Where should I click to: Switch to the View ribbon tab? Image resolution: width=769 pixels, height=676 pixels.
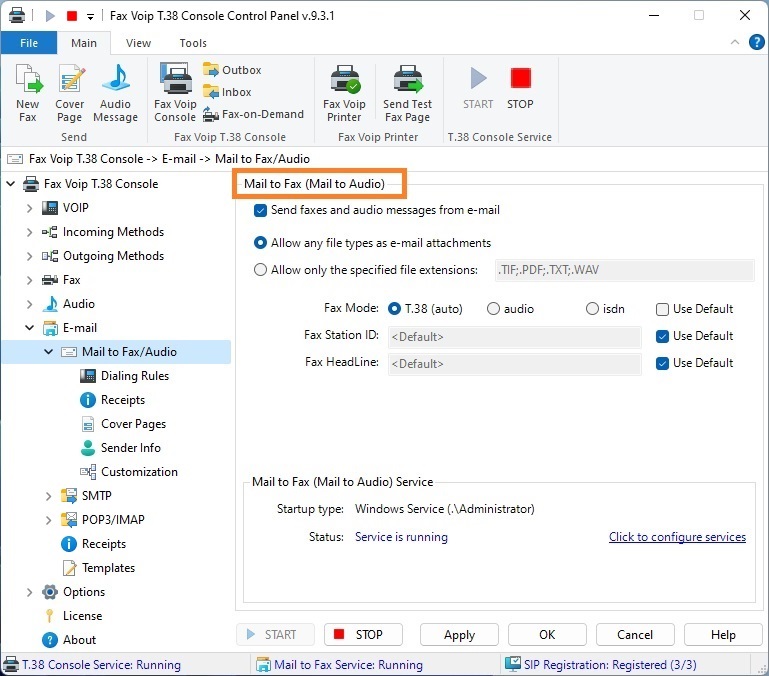tap(138, 43)
